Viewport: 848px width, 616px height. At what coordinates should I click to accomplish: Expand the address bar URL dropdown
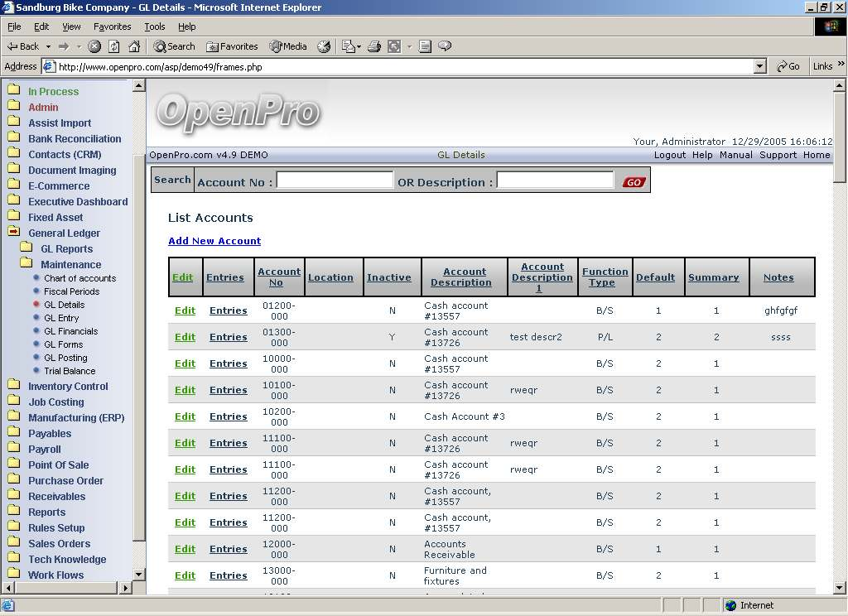[x=760, y=66]
